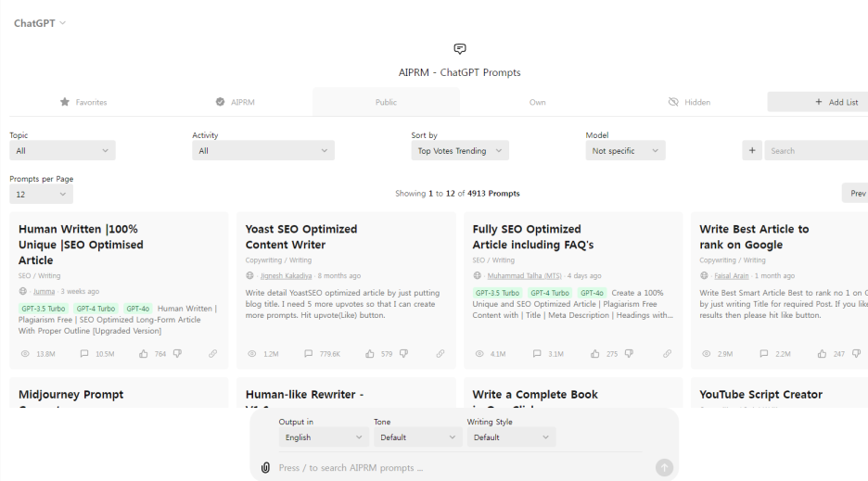
Task: Switch to the Favorites tab
Action: point(83,102)
